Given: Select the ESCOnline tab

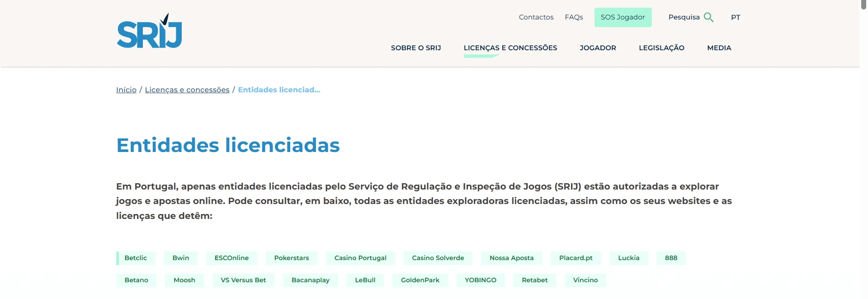Looking at the screenshot, I should point(231,258).
